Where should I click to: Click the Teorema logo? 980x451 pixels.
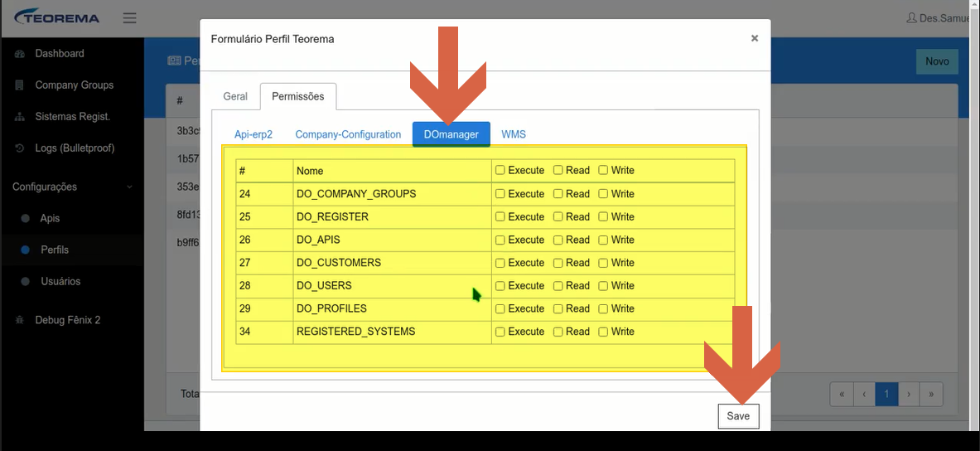pyautogui.click(x=57, y=18)
